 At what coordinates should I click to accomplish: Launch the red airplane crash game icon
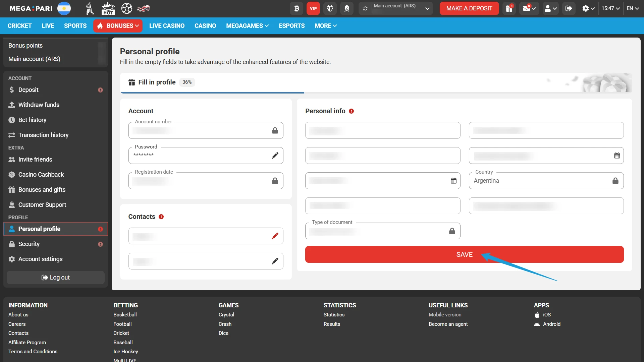(x=144, y=8)
